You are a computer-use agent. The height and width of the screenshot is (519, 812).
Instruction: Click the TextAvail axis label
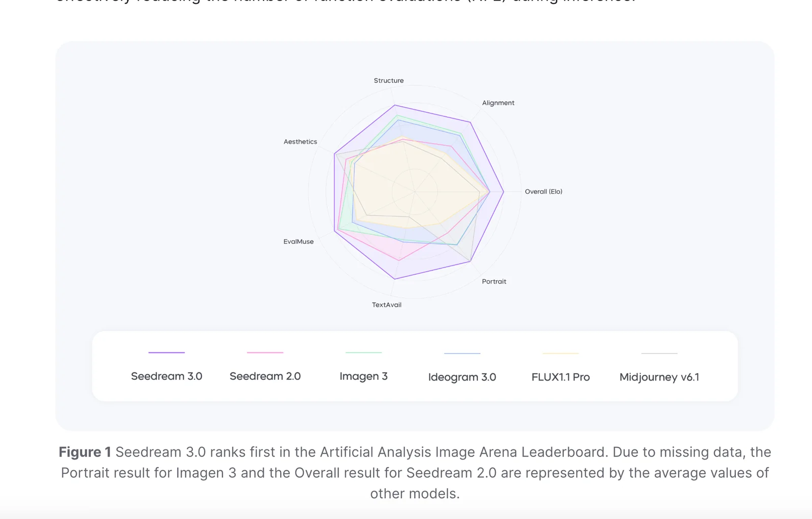387,305
